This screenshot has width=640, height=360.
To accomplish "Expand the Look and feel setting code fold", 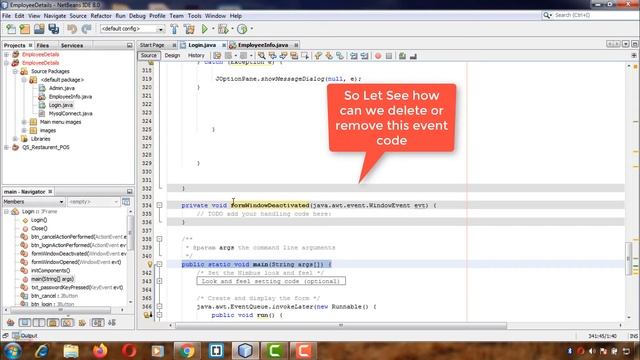I will pyautogui.click(x=160, y=281).
